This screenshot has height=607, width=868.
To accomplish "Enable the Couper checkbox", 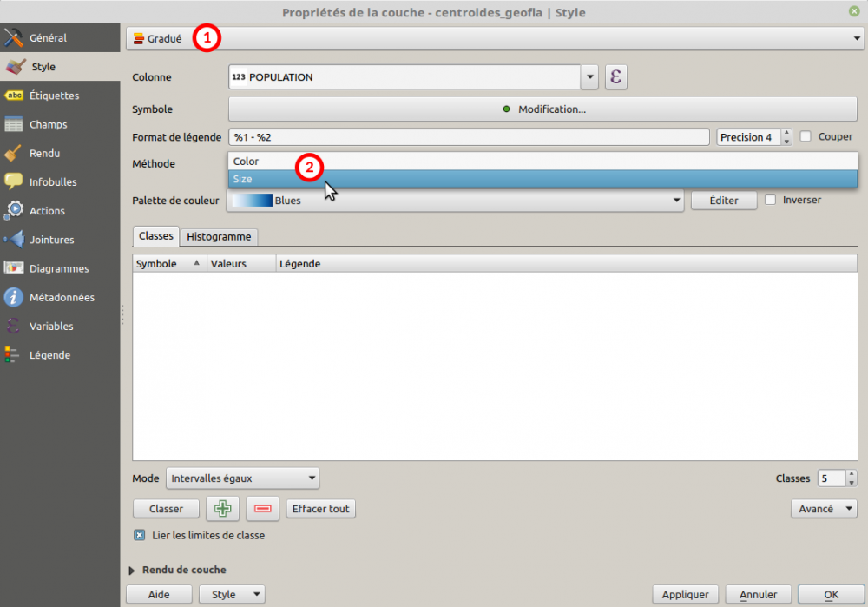I will (x=806, y=136).
